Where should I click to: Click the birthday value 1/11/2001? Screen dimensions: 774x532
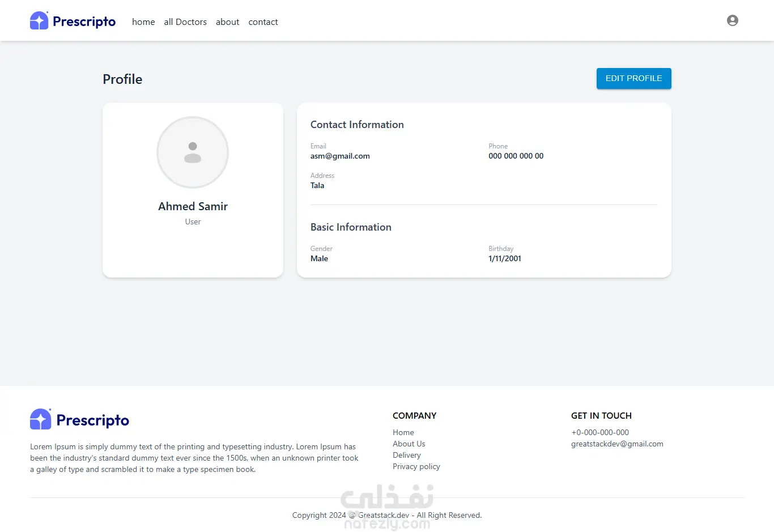point(505,258)
